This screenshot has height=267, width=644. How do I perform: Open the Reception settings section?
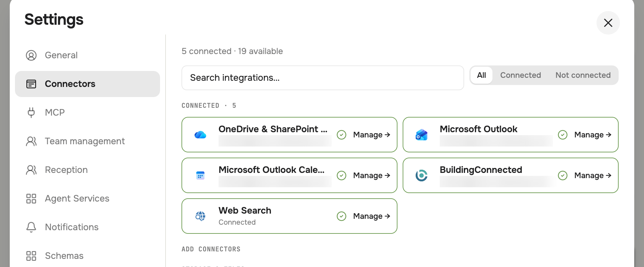[87, 170]
